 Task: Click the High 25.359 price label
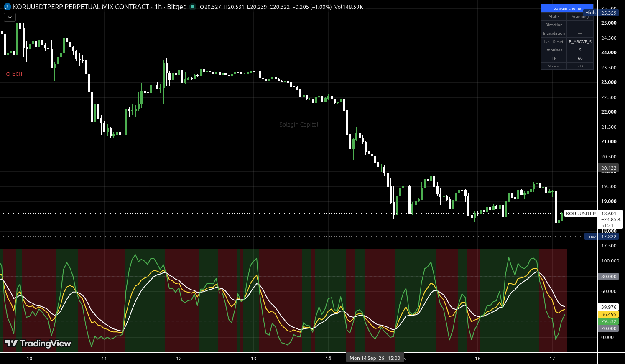[x=601, y=13]
